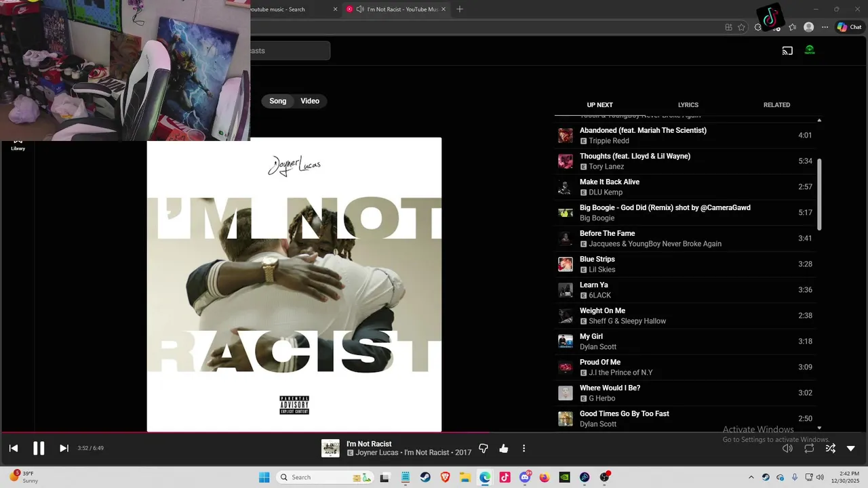The image size is (868, 488).
Task: Click the Learn Ya album thumbnail
Action: 565,290
